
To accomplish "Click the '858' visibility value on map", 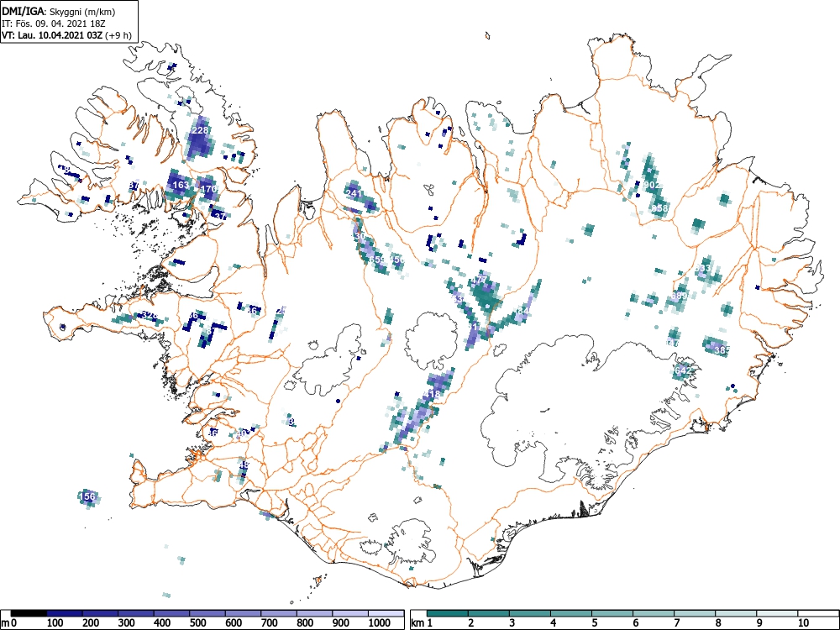I will point(660,207).
